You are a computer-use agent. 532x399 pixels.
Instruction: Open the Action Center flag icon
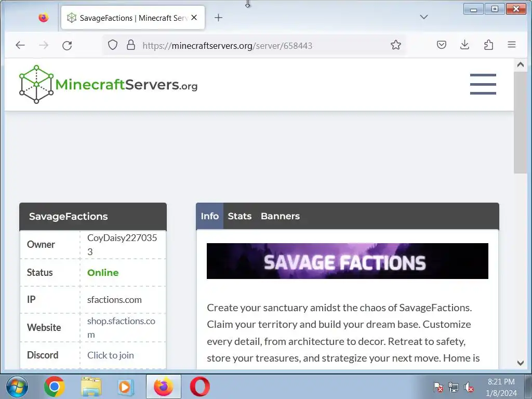pyautogui.click(x=437, y=387)
